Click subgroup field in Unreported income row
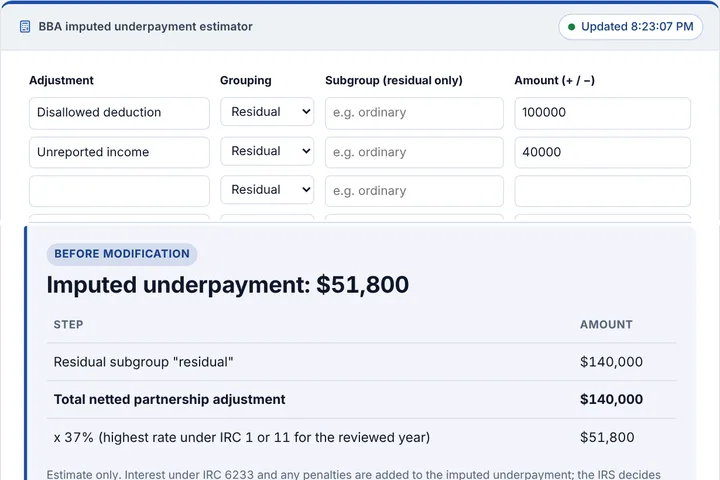This screenshot has width=720, height=480. (x=414, y=152)
